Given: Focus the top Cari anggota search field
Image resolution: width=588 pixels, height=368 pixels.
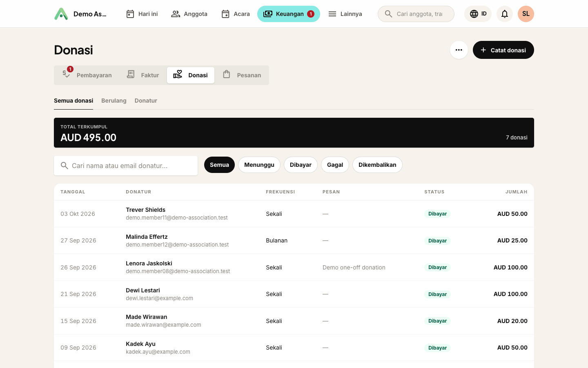Looking at the screenshot, I should tap(416, 14).
